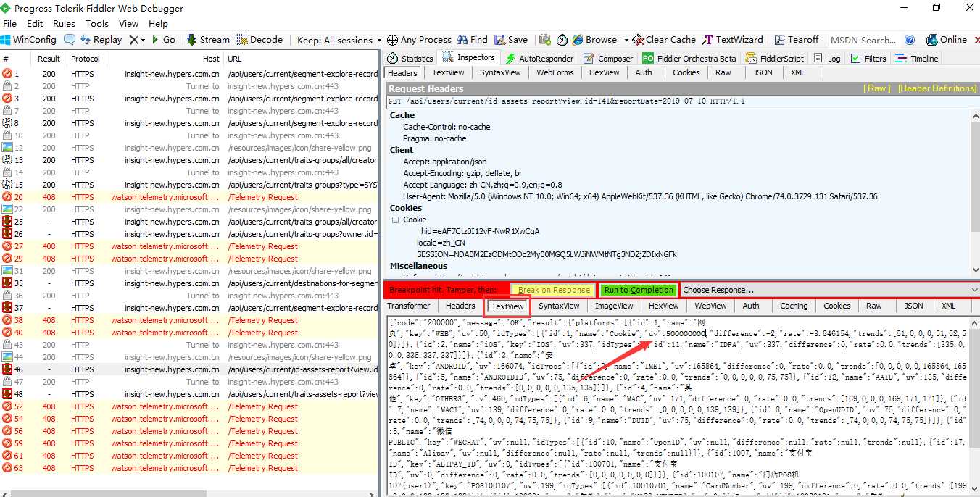This screenshot has height=497, width=980.
Task: Click the Online status indicator
Action: (x=946, y=40)
